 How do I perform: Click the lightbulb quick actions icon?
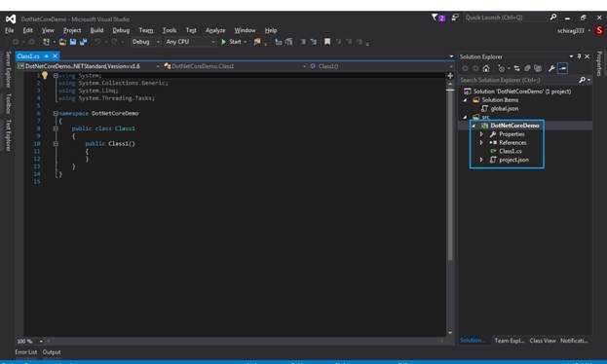[x=45, y=75]
